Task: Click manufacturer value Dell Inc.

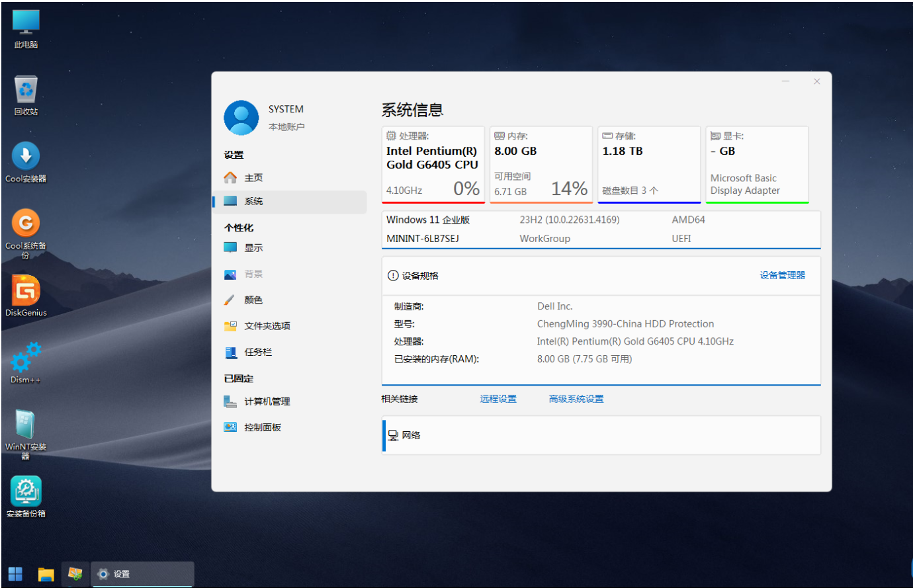Action: click(x=555, y=306)
